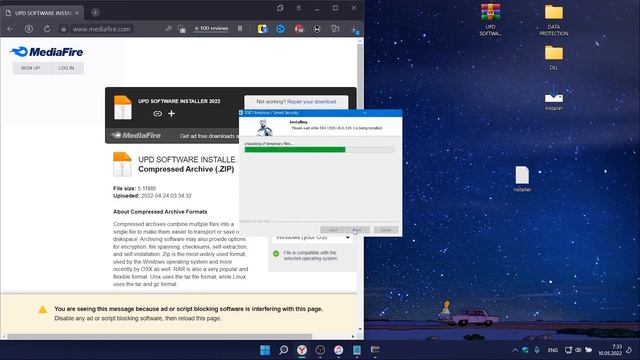The image size is (640, 360).
Task: Open taskbar Search
Action: tap(283, 350)
